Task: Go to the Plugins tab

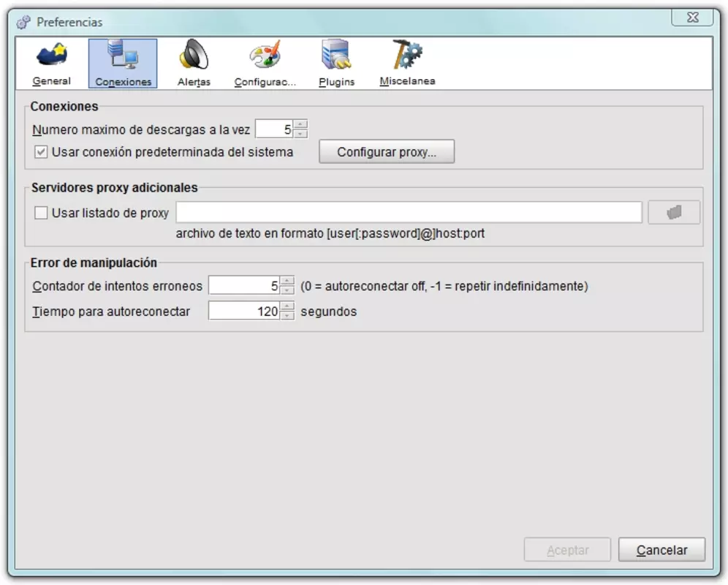Action: tap(337, 64)
